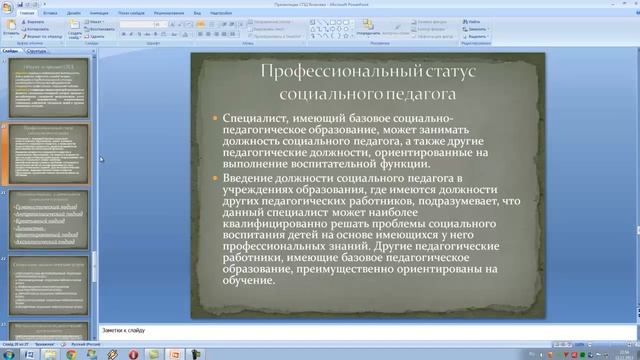Switch to the Слайды pane tab
Viewport: 640px width, 360px height.
click(11, 51)
